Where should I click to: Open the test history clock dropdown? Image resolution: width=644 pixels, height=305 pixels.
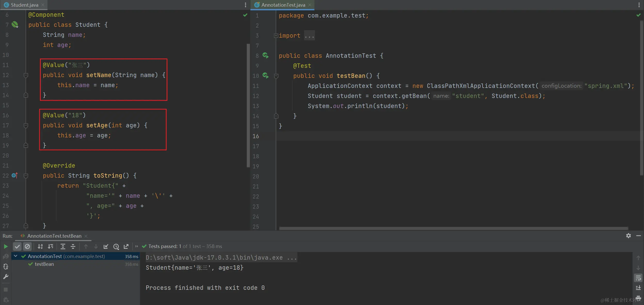[116, 246]
